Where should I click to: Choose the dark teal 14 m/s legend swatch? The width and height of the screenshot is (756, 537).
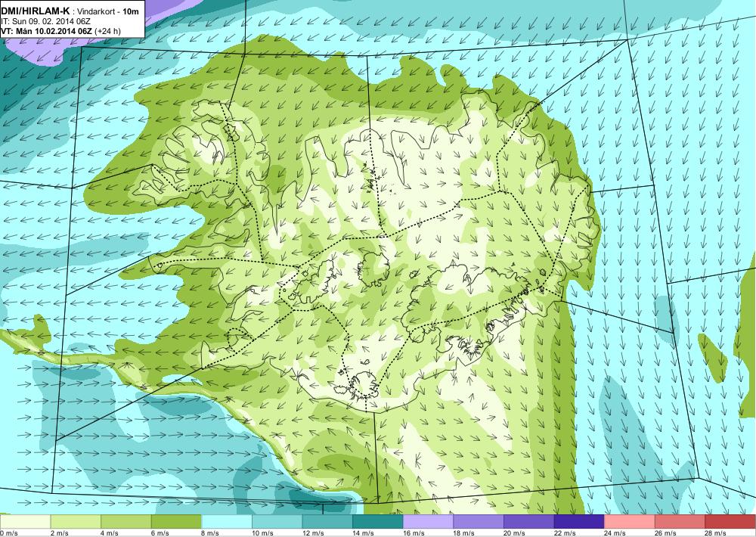pyautogui.click(x=377, y=522)
